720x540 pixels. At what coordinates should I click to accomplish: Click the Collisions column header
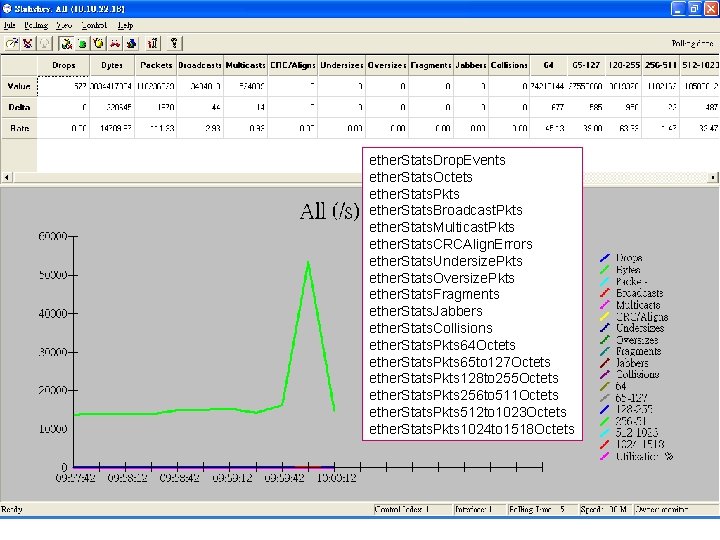(509, 65)
